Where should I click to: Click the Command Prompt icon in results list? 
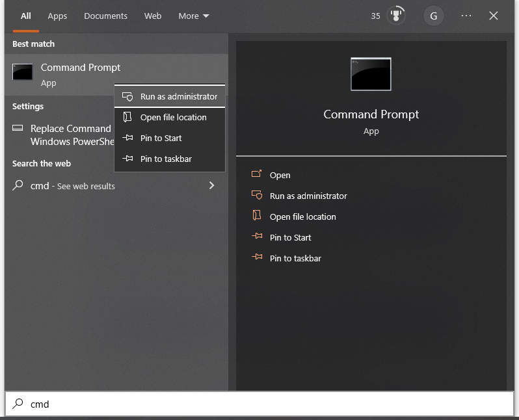click(23, 72)
